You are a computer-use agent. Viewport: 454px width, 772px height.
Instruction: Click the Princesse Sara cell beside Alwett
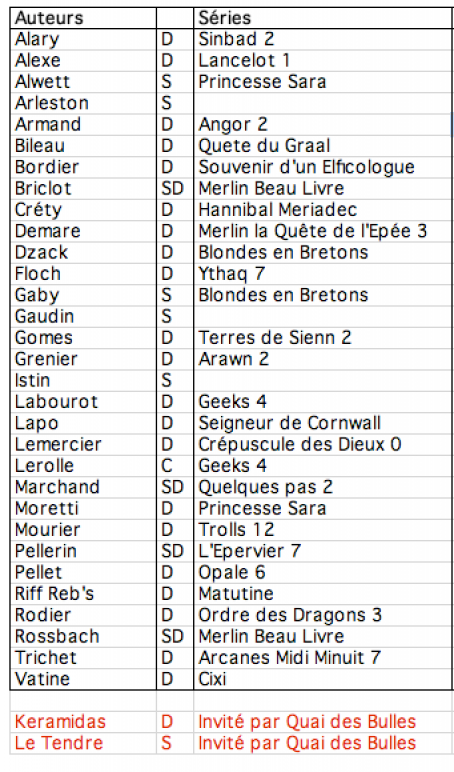tap(323, 82)
